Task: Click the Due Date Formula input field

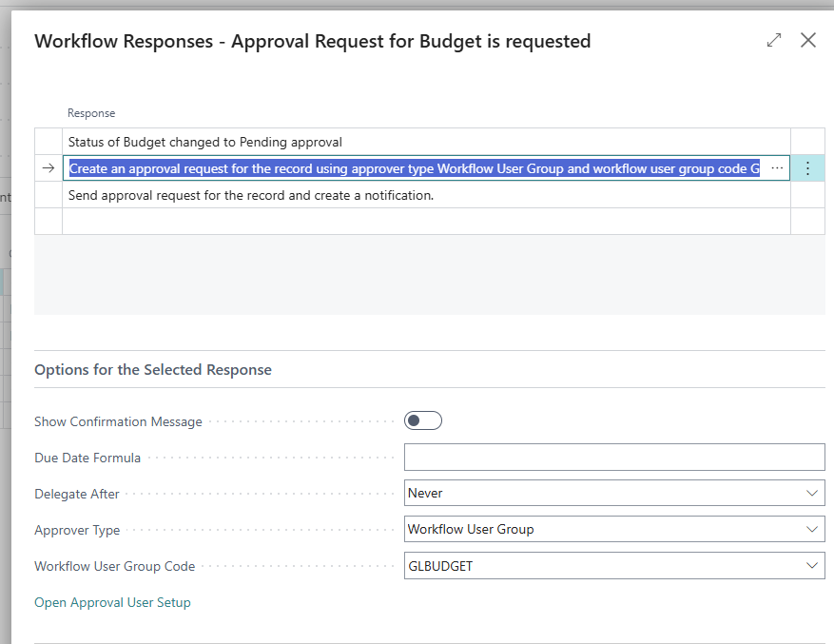Action: click(x=613, y=458)
